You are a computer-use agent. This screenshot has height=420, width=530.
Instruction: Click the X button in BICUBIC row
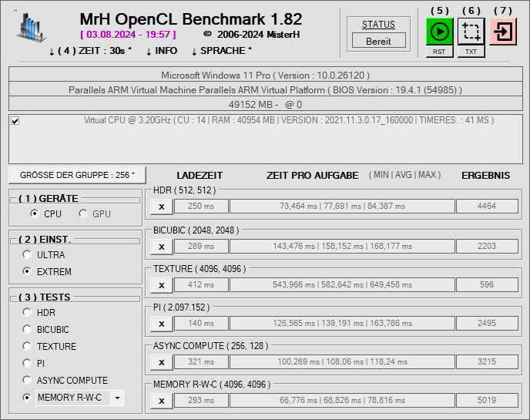pyautogui.click(x=162, y=247)
